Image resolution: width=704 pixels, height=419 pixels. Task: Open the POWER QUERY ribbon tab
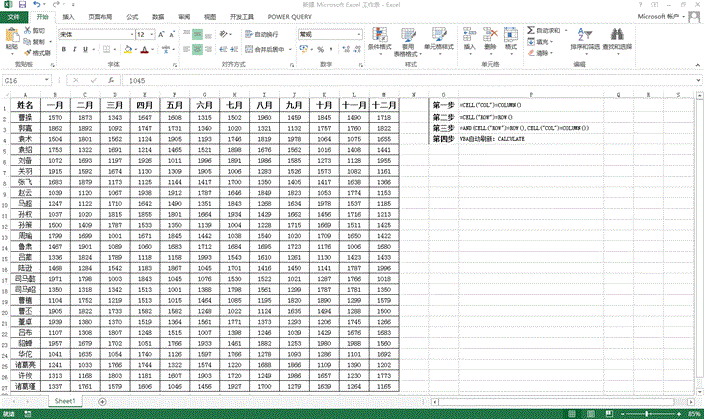[x=290, y=17]
